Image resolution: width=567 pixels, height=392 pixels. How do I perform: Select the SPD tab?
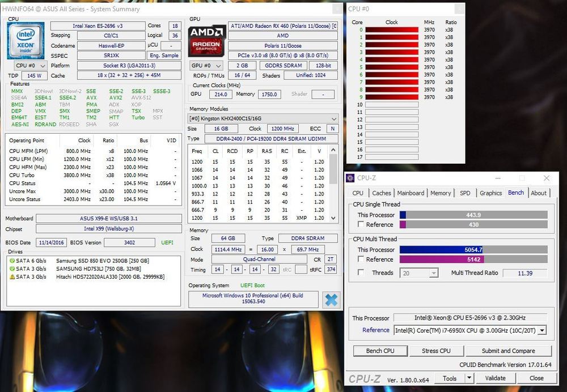click(465, 193)
